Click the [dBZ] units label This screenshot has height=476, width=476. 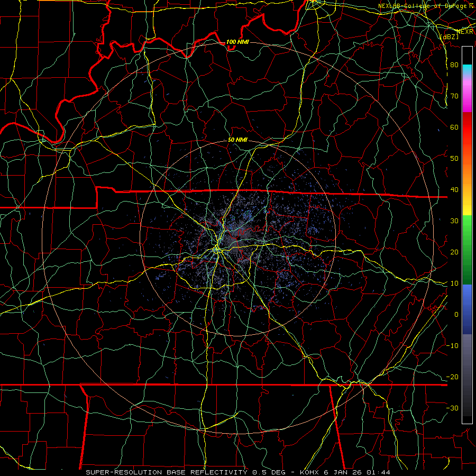pos(449,36)
